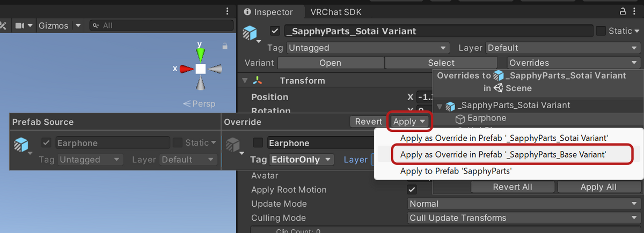Open the Overrides dropdown
644x233 pixels.
573,63
